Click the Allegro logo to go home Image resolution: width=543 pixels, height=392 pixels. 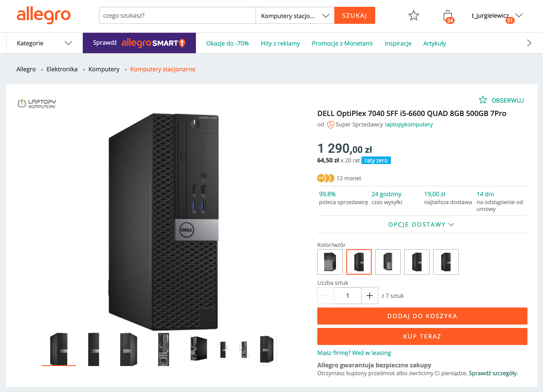(x=44, y=15)
